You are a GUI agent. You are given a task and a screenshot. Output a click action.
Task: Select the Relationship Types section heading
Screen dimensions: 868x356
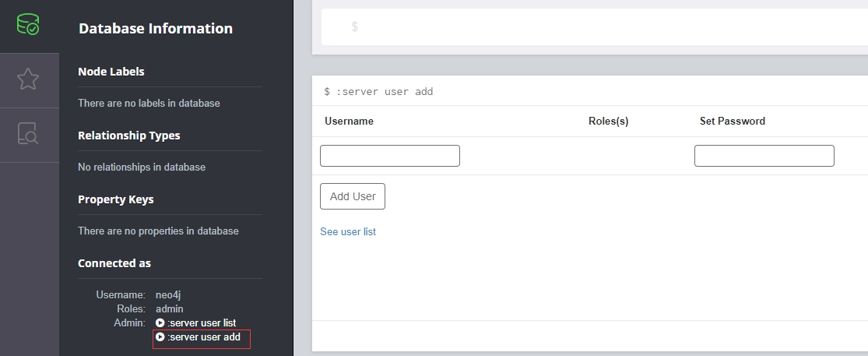pyautogui.click(x=128, y=136)
